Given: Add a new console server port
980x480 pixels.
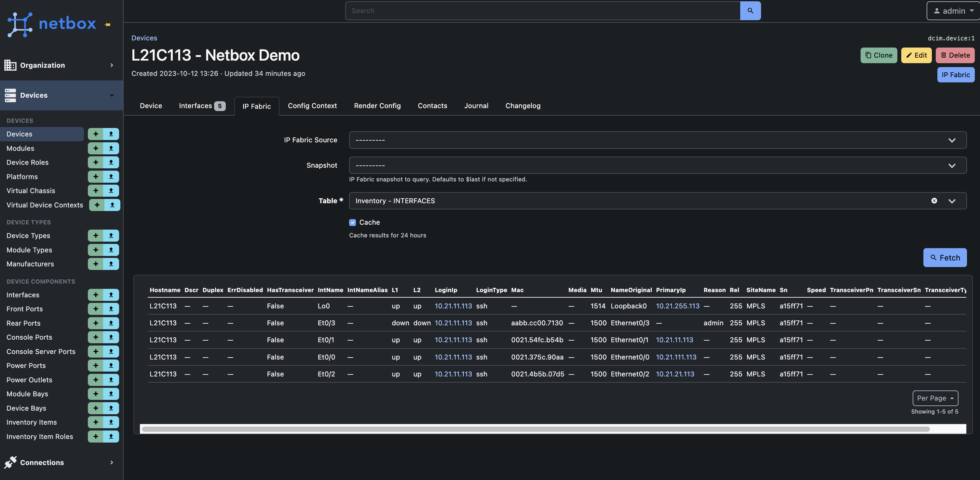Looking at the screenshot, I should tap(95, 351).
